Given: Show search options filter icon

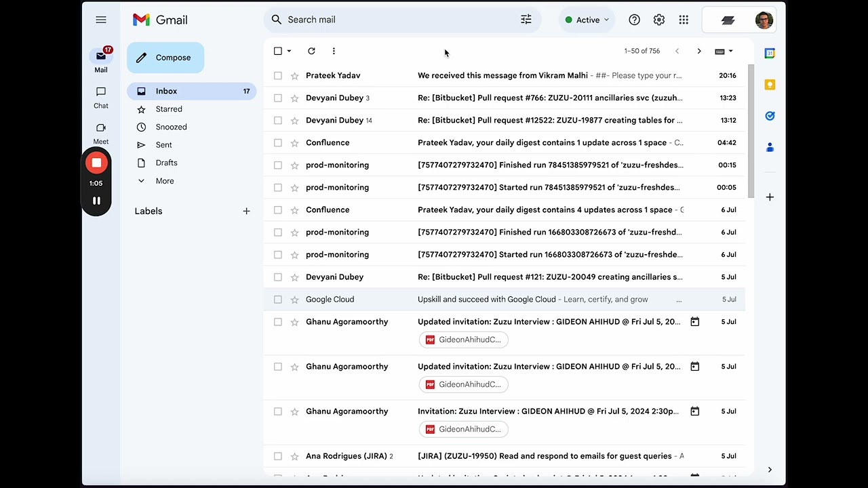Looking at the screenshot, I should (526, 20).
